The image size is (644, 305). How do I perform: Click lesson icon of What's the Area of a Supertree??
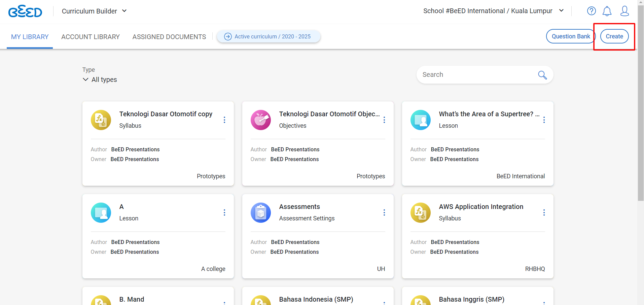[x=421, y=120]
